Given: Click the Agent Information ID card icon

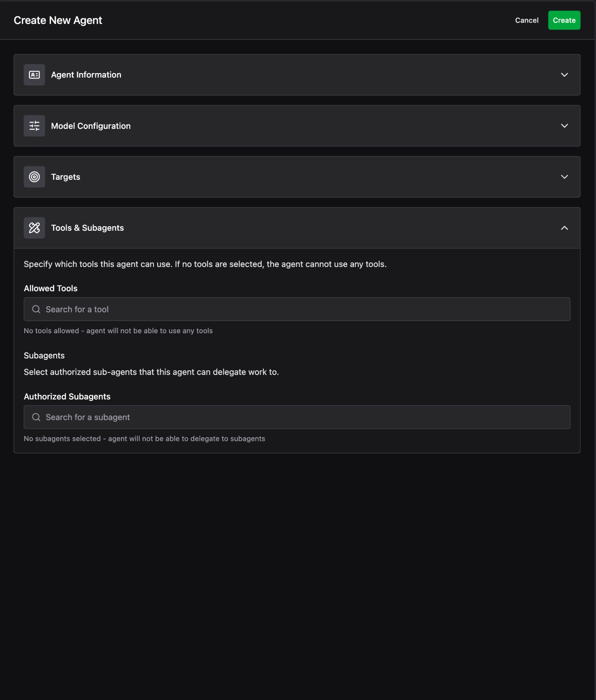Looking at the screenshot, I should (34, 75).
